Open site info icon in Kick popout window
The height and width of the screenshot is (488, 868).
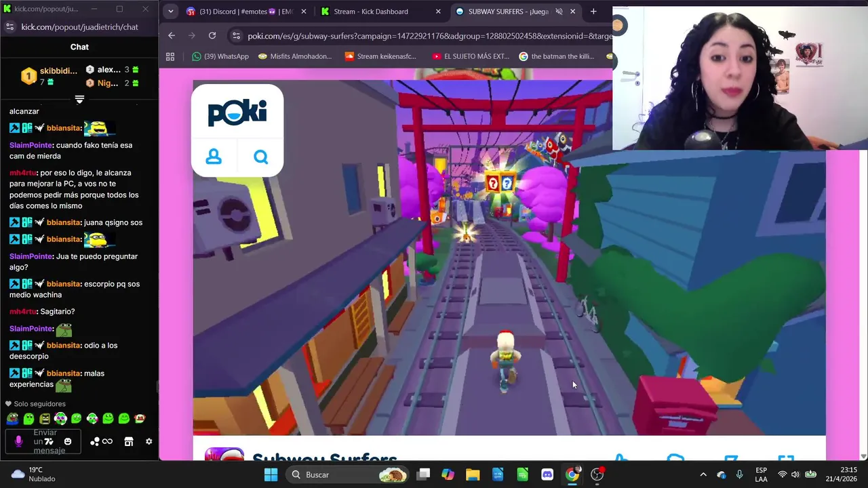point(9,26)
